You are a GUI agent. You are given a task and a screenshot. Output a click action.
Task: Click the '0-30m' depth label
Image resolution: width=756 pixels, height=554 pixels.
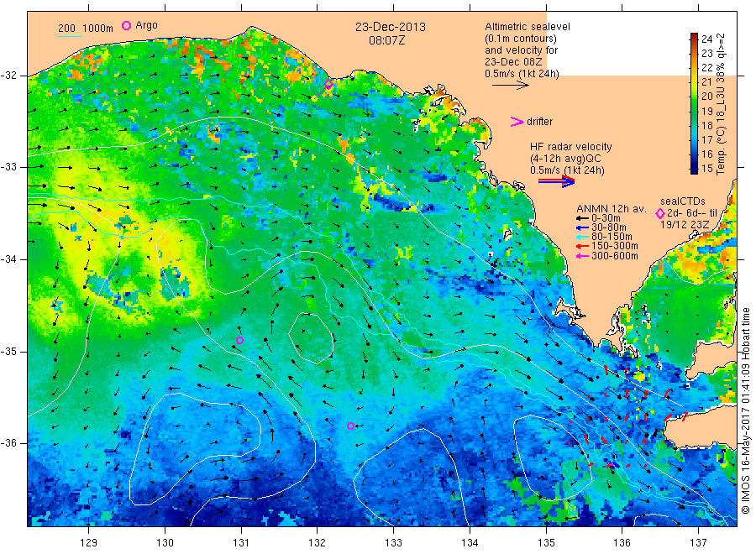click(606, 218)
